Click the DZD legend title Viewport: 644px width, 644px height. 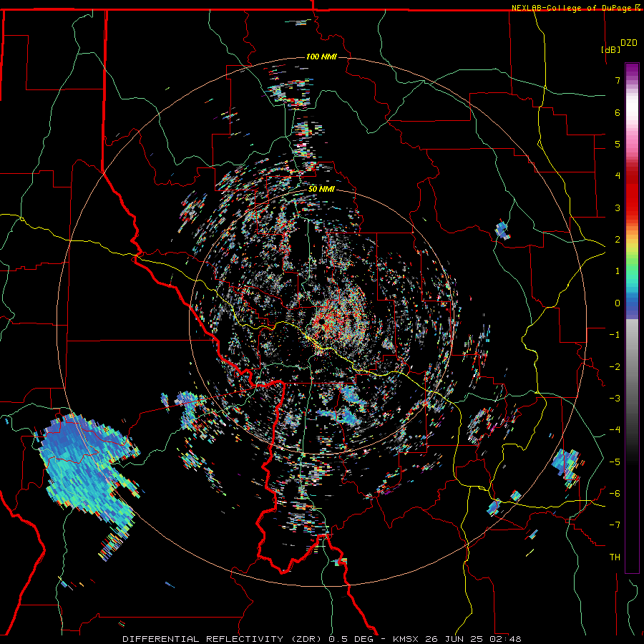coord(629,43)
